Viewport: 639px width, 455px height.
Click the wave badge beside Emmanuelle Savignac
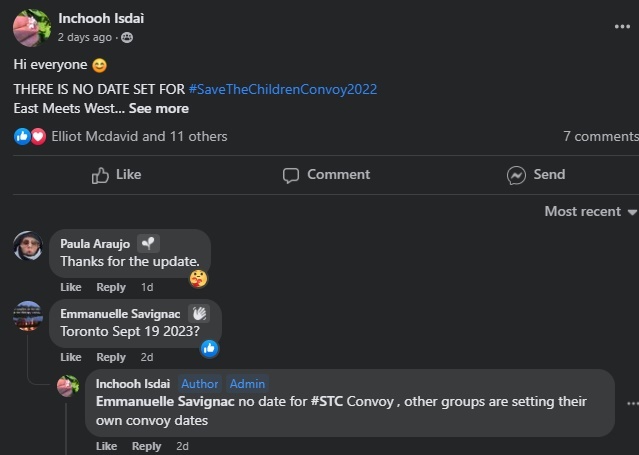click(199, 313)
